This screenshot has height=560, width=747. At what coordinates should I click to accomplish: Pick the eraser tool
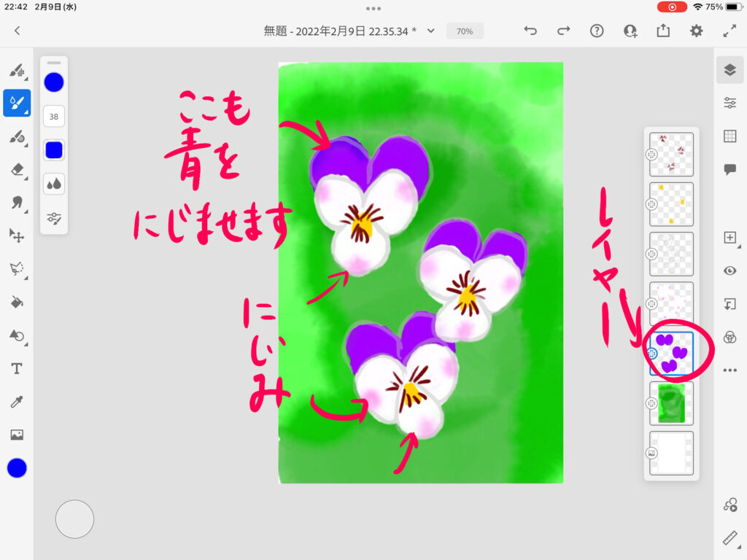point(16,169)
